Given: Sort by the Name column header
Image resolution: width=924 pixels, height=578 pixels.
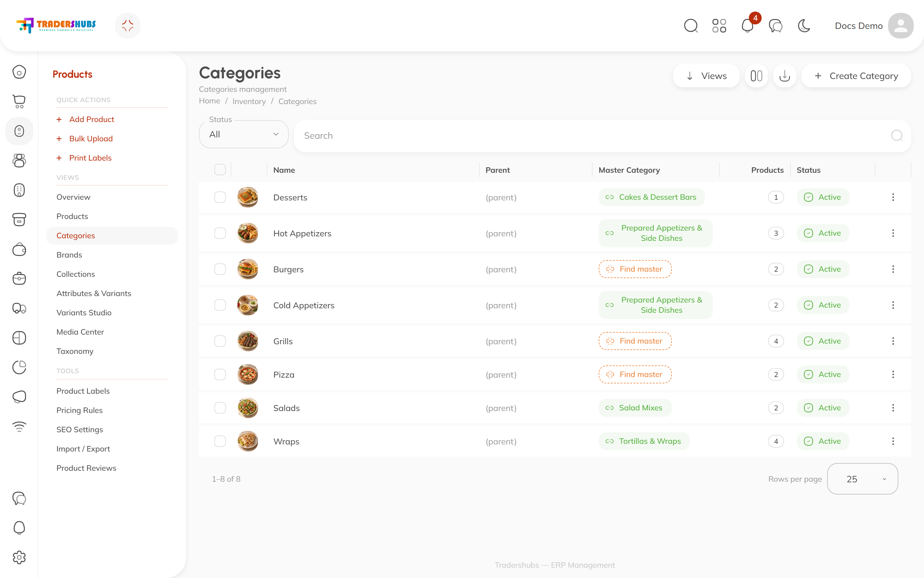Looking at the screenshot, I should pyautogui.click(x=284, y=170).
